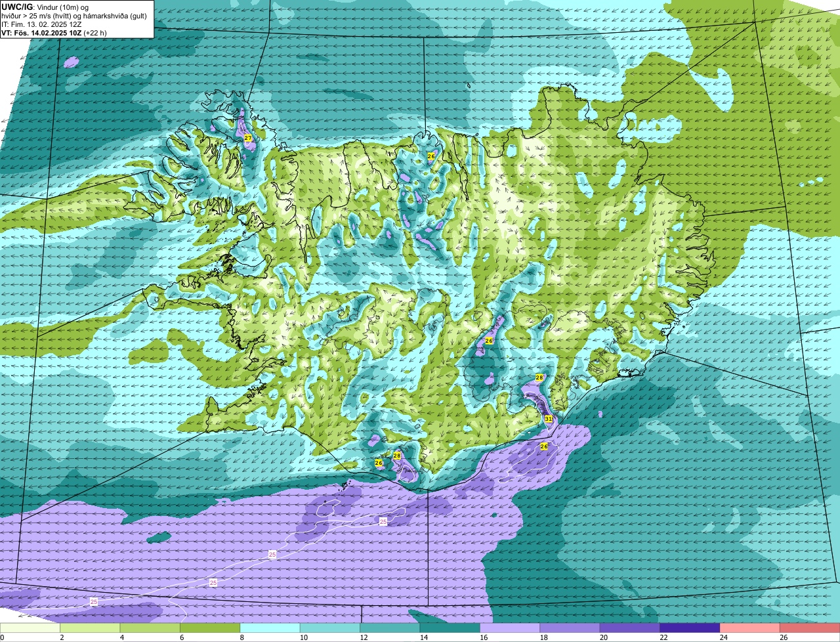Click the salmon legend swatch above 26 m/s

[810, 628]
